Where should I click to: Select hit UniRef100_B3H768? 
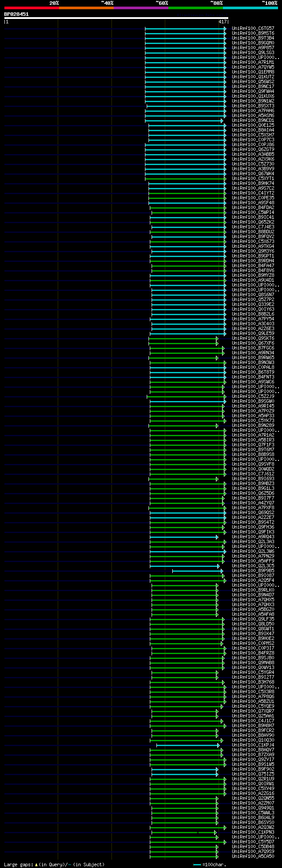[x=253, y=682]
